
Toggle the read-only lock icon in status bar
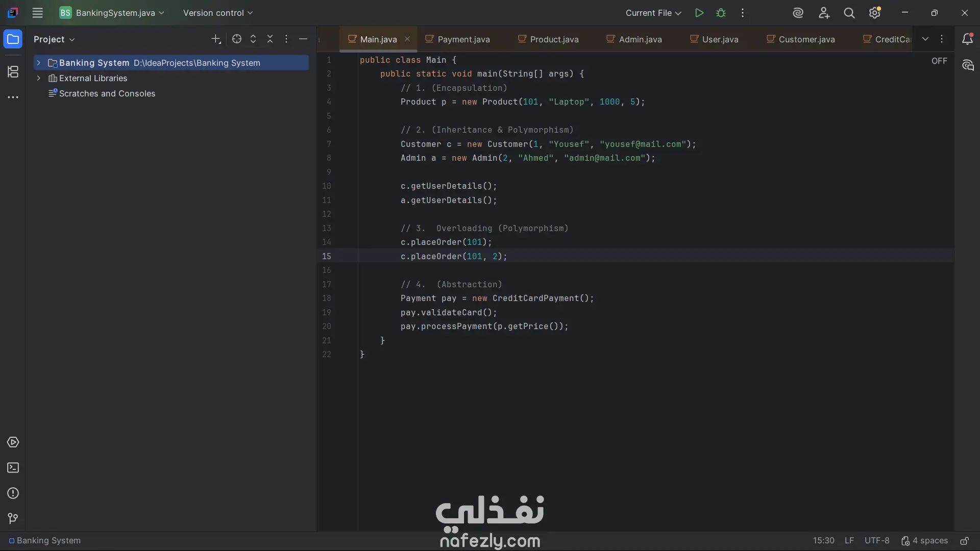click(x=964, y=541)
